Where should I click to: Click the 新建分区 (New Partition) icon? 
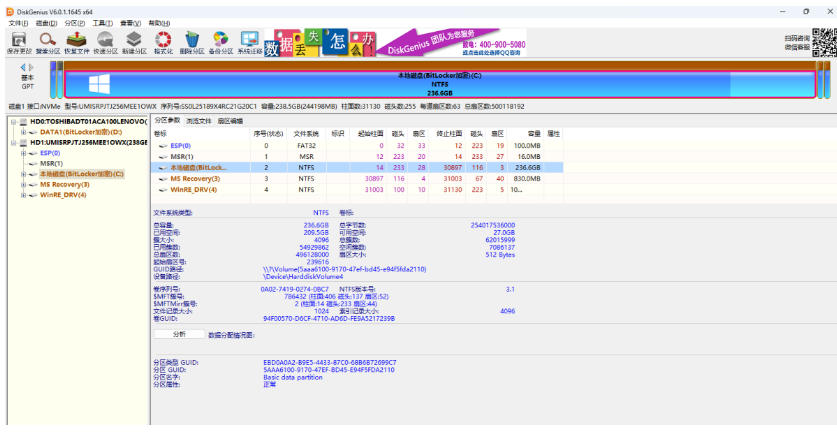click(134, 41)
